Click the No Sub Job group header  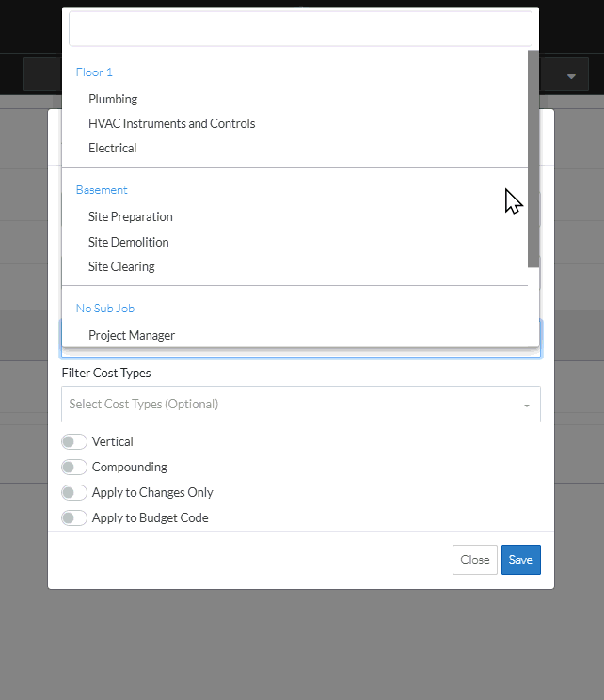pos(105,309)
